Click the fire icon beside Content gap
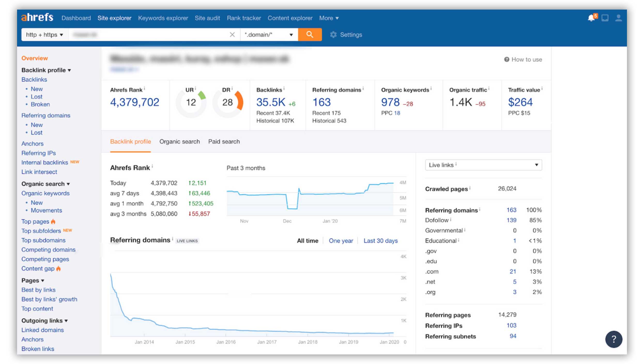The width and height of the screenshot is (644, 364). pyautogui.click(x=58, y=269)
